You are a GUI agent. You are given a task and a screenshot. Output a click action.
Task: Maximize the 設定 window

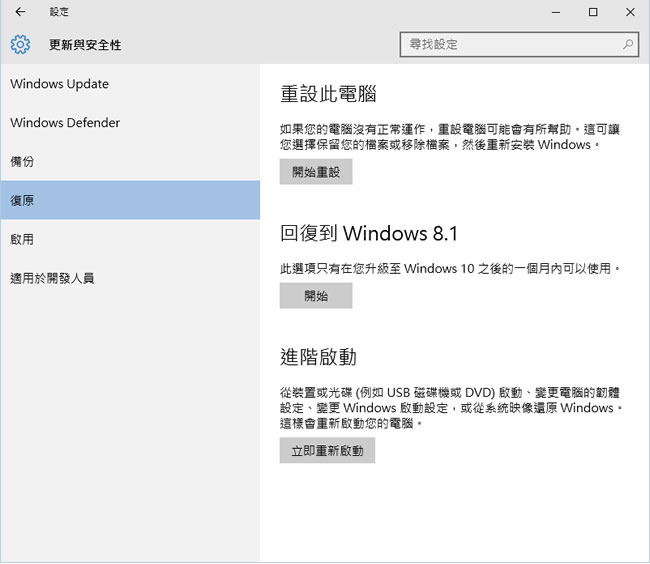593,12
